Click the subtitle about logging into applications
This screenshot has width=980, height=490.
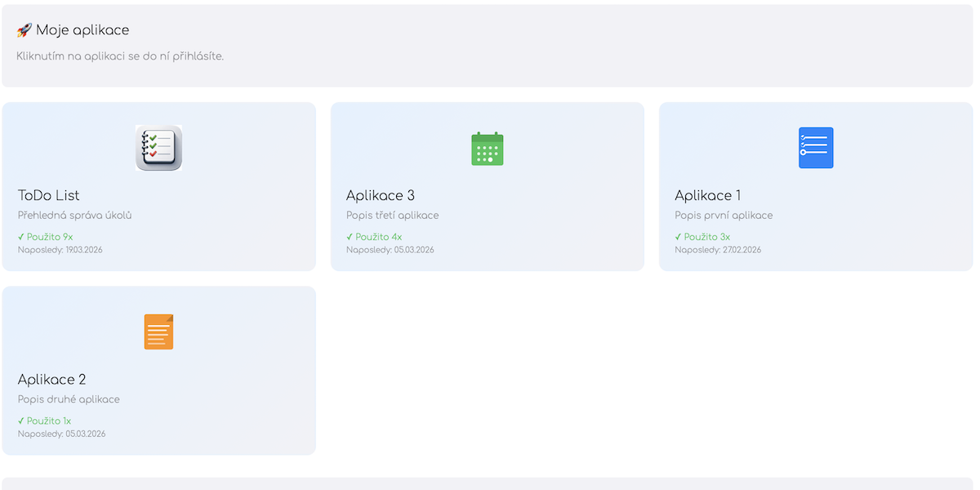coord(121,56)
